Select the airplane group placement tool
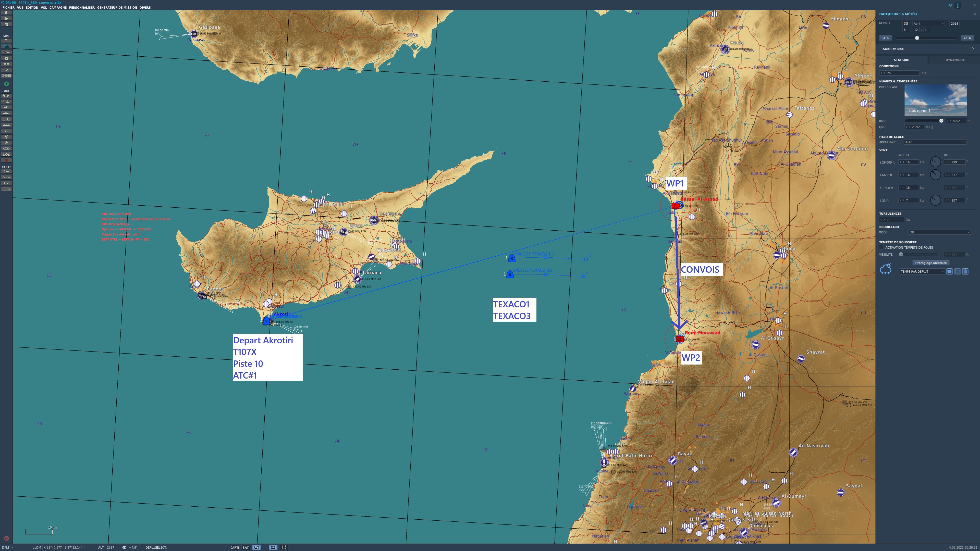The height and width of the screenshot is (551, 980). (x=6, y=96)
